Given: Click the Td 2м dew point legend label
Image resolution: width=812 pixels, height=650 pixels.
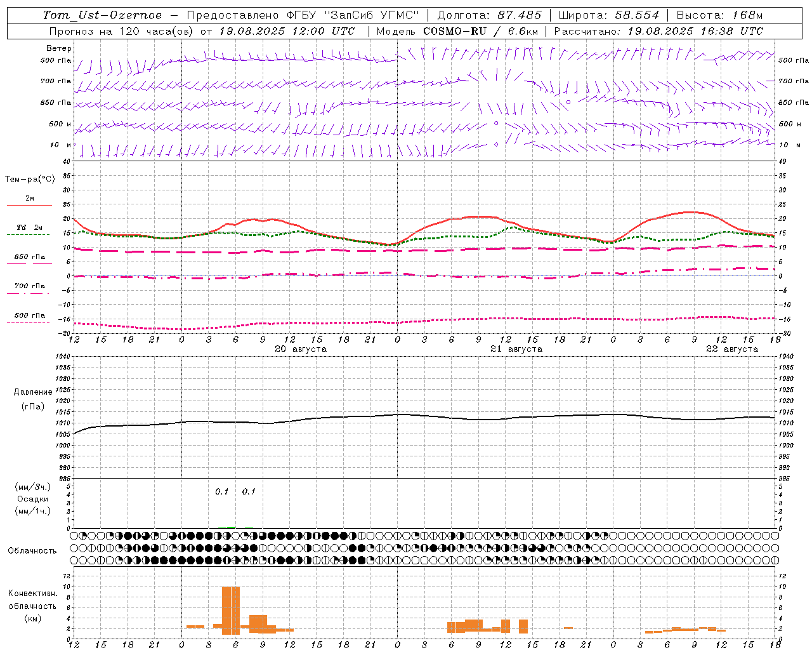Looking at the screenshot, I should click(30, 227).
